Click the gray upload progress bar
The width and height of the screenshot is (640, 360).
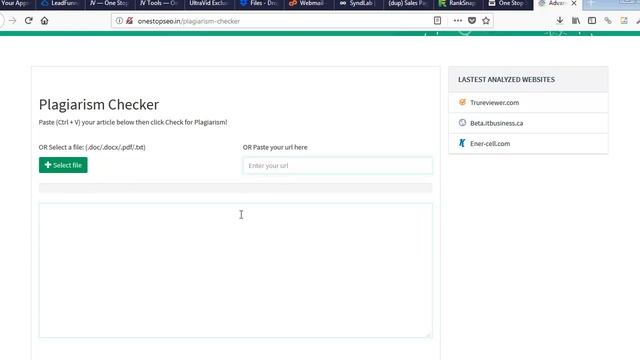pos(236,187)
